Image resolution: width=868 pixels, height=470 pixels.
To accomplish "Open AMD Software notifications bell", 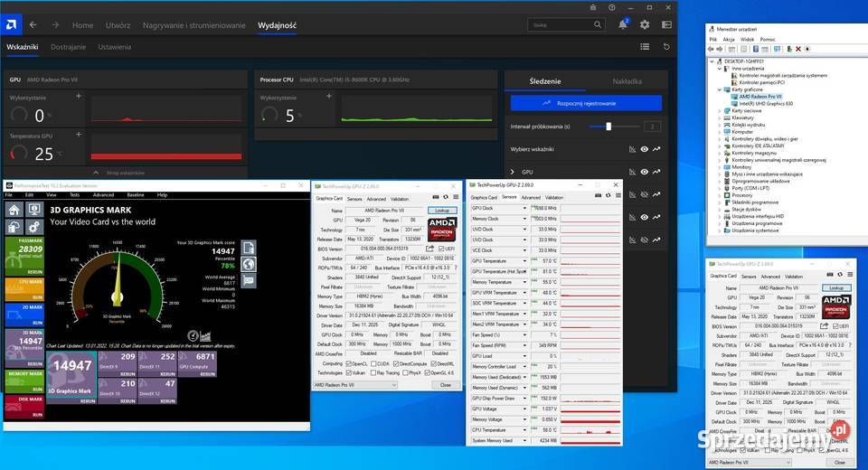I will pyautogui.click(x=623, y=24).
